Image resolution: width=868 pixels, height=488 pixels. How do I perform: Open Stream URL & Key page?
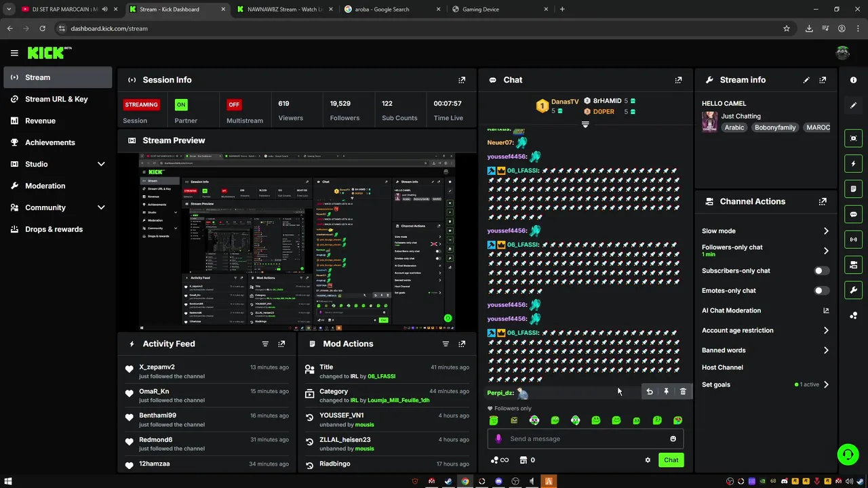pyautogui.click(x=58, y=99)
